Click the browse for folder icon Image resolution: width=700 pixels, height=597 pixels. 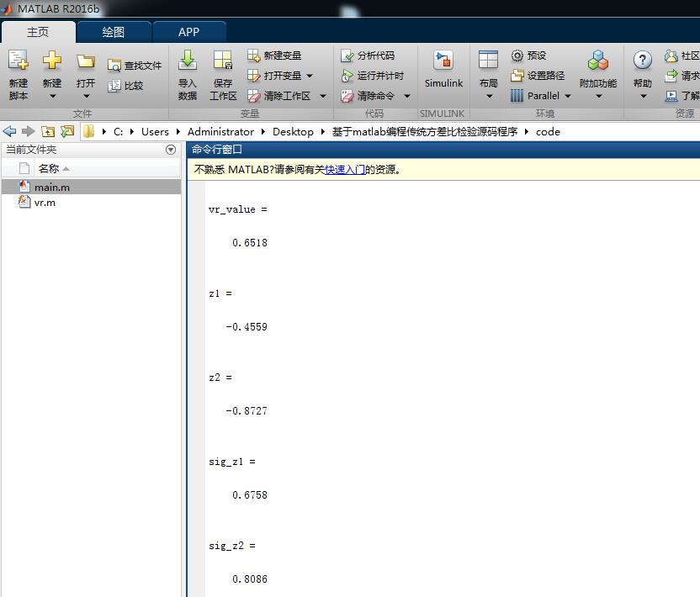67,131
